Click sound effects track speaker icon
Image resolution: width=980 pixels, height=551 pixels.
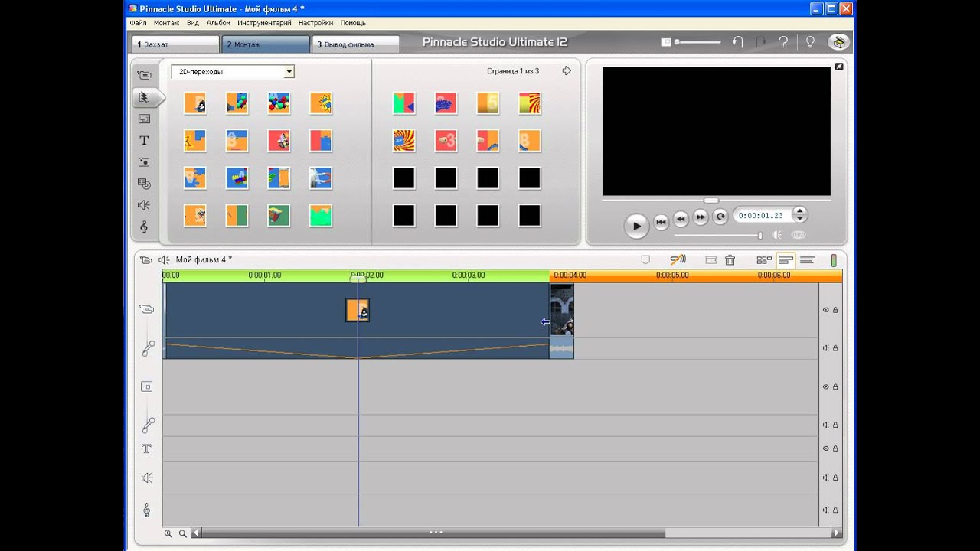click(147, 478)
